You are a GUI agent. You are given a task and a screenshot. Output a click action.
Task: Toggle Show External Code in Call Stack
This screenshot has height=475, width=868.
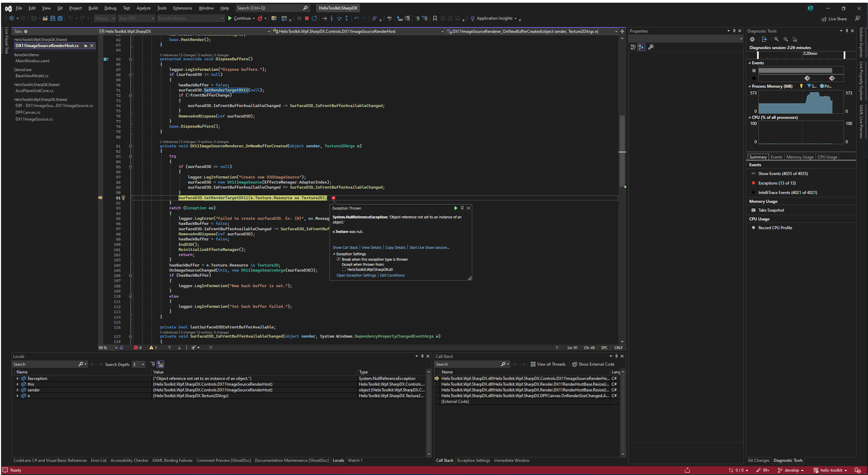tap(593, 364)
